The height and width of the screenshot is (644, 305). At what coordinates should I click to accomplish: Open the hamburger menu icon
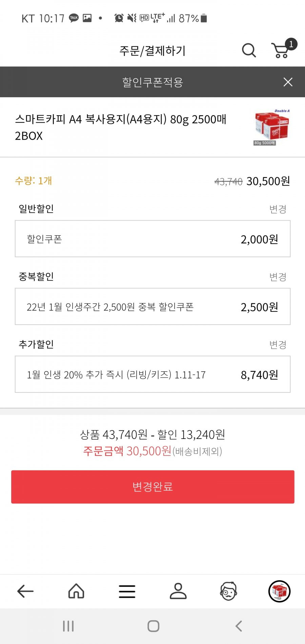(x=127, y=591)
